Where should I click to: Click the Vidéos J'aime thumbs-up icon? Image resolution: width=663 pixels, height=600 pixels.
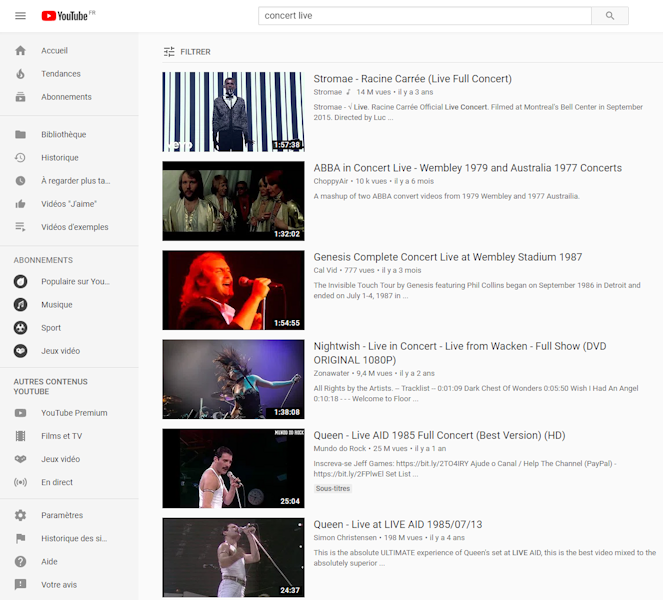[20, 204]
